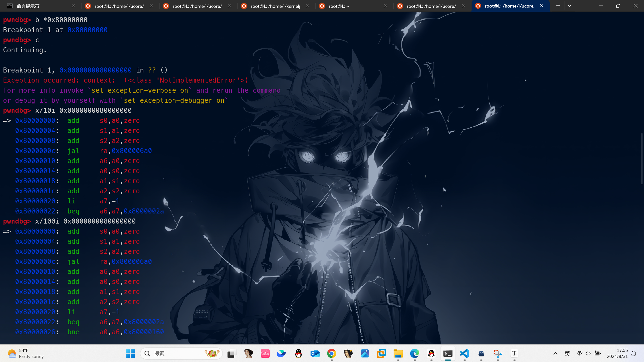Toggle the 英 input method indicator
The width and height of the screenshot is (644, 362).
[567, 353]
